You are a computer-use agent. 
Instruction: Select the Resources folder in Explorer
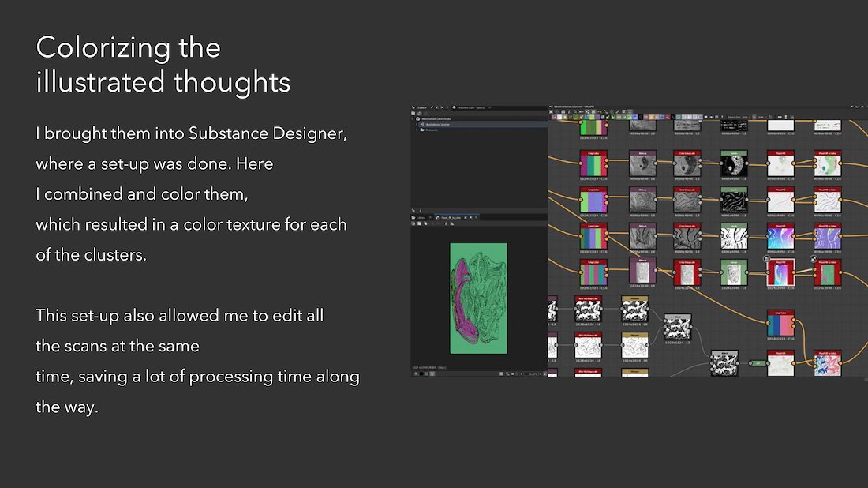(x=431, y=130)
